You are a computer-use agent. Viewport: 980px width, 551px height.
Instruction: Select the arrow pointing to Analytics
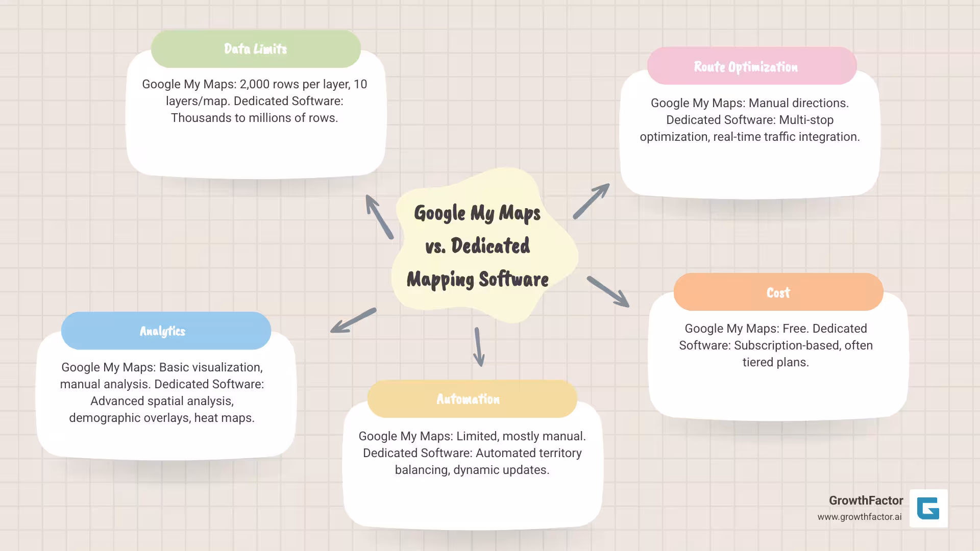(x=353, y=320)
